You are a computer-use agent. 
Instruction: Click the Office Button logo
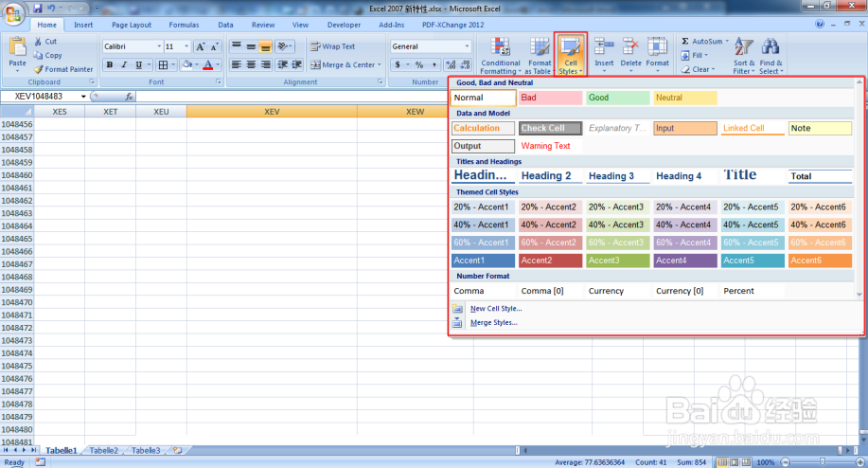(13, 13)
